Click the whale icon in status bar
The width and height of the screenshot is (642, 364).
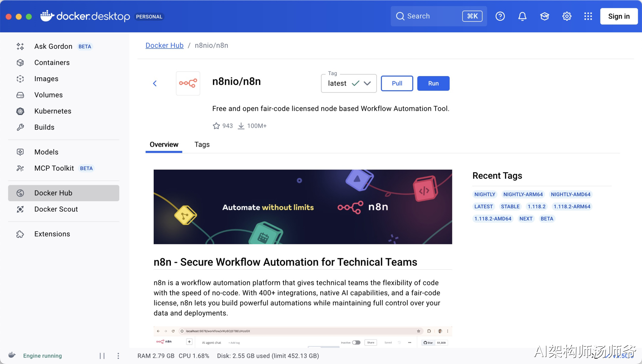12,355
